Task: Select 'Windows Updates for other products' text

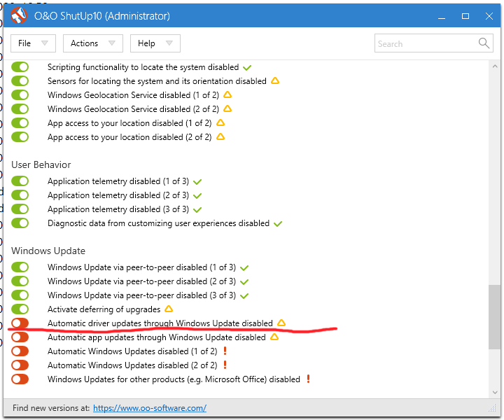Action: [115, 379]
